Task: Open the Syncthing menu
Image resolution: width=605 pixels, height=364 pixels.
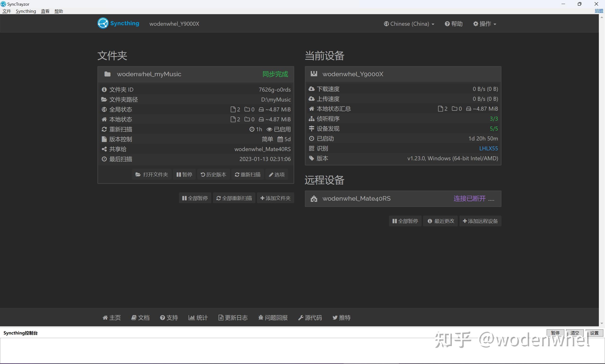Action: (x=26, y=11)
